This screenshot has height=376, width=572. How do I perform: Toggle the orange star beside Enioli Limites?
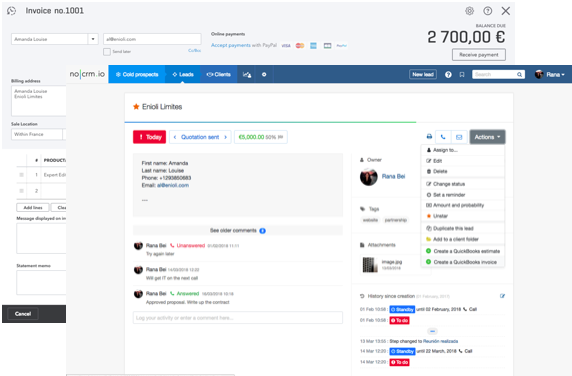136,106
